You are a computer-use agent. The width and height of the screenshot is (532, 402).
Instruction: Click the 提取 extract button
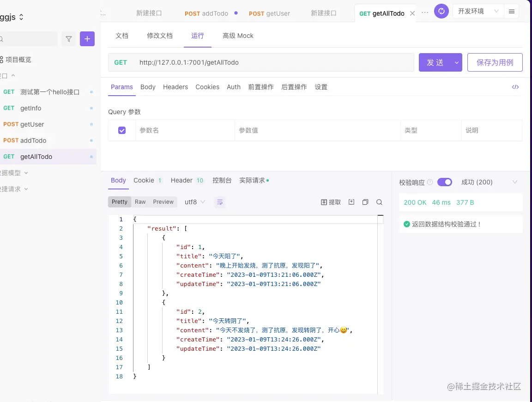[331, 202]
